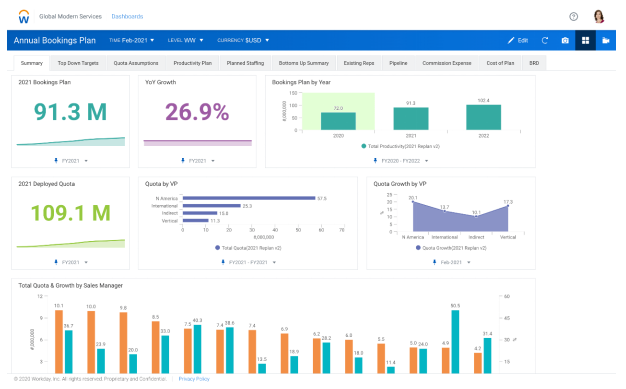Click Global Modern Services tenant name
626x389 pixels.
point(70,16)
